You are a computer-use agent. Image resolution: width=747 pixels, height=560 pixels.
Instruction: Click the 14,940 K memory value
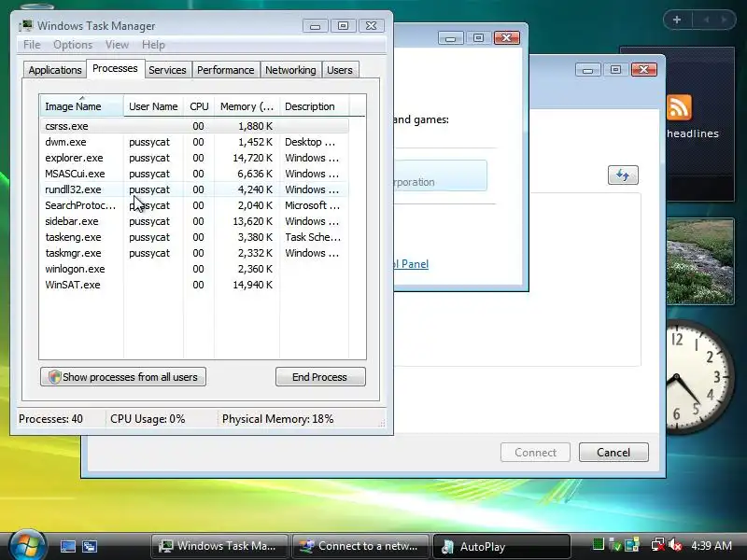tap(252, 285)
